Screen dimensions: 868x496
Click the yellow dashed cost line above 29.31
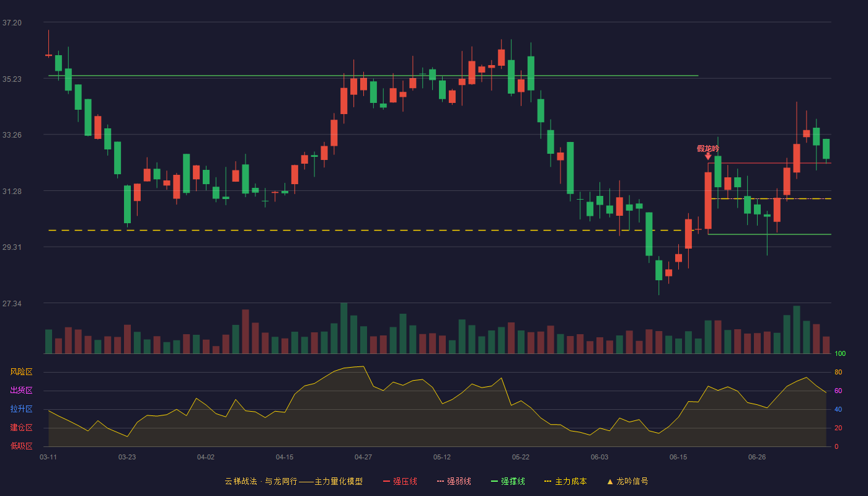coord(373,230)
